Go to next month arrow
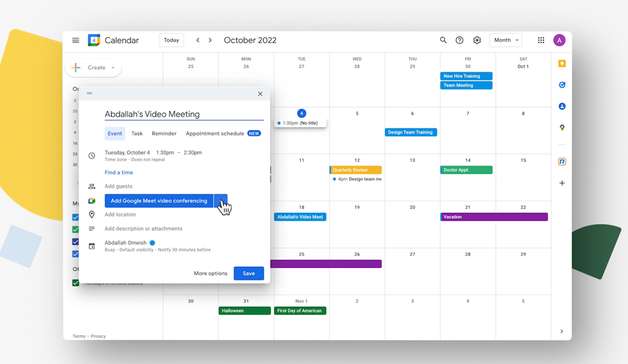The width and height of the screenshot is (628, 364). click(210, 40)
